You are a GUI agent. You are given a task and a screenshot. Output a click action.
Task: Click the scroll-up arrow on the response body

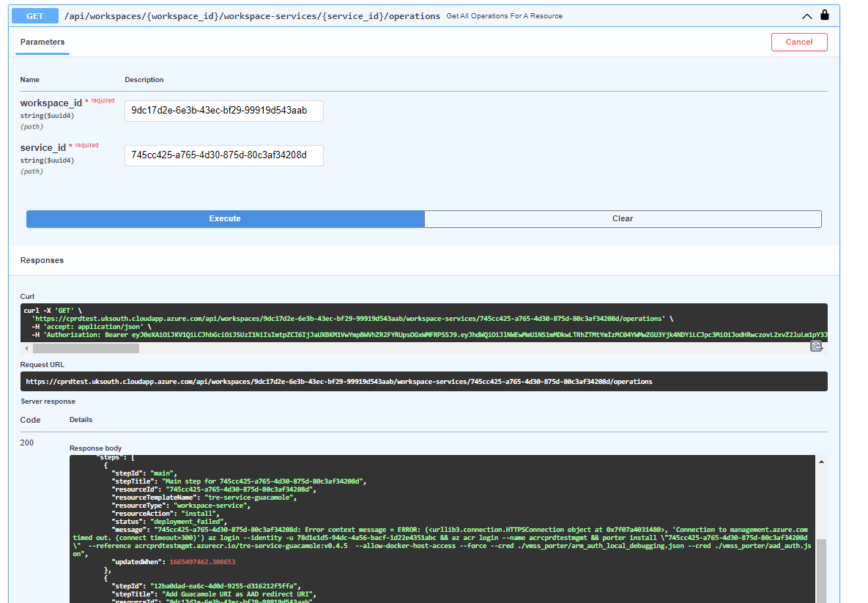821,460
